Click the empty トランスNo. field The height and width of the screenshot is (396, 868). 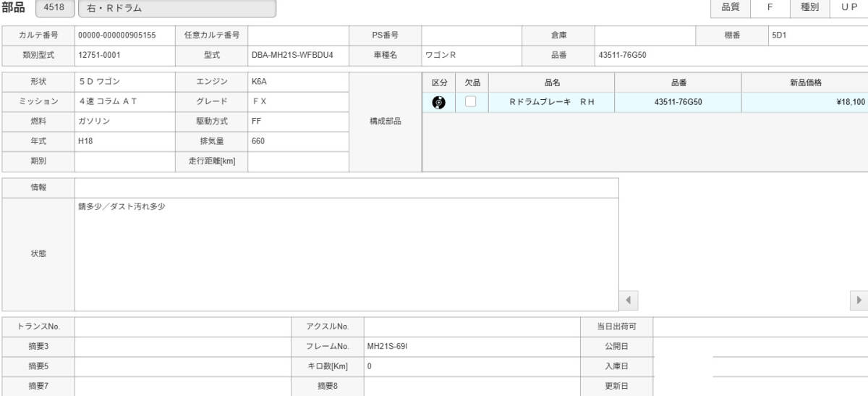[182, 327]
